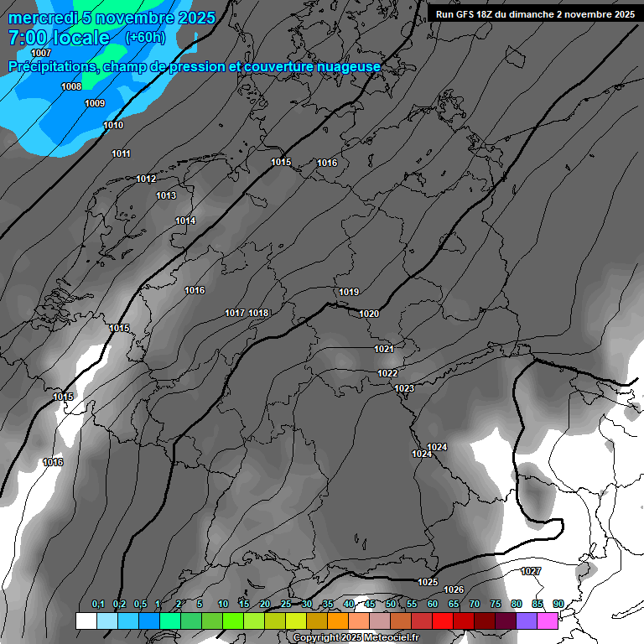Click the date title mercredi 5 novembre 2025
This screenshot has width=644, height=644.
pyautogui.click(x=112, y=18)
